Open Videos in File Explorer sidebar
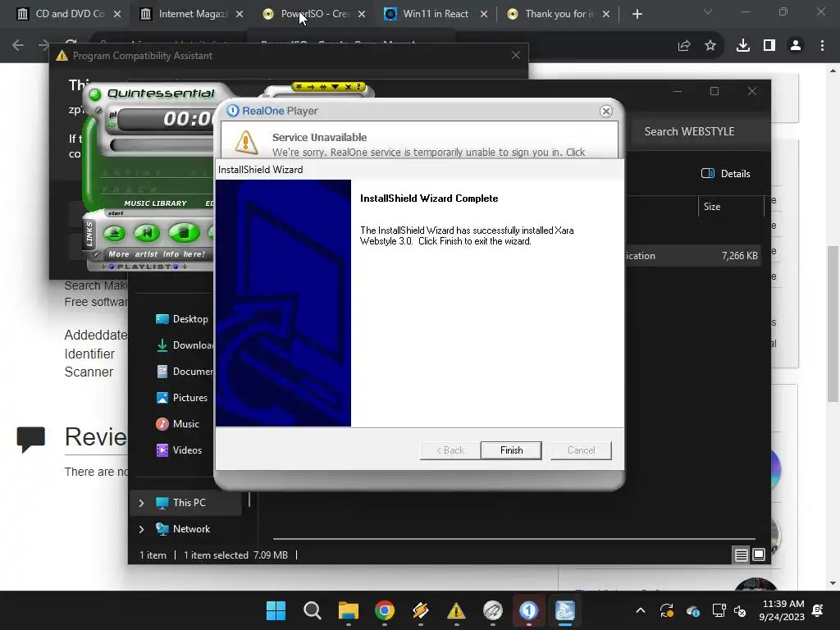 pyautogui.click(x=179, y=450)
